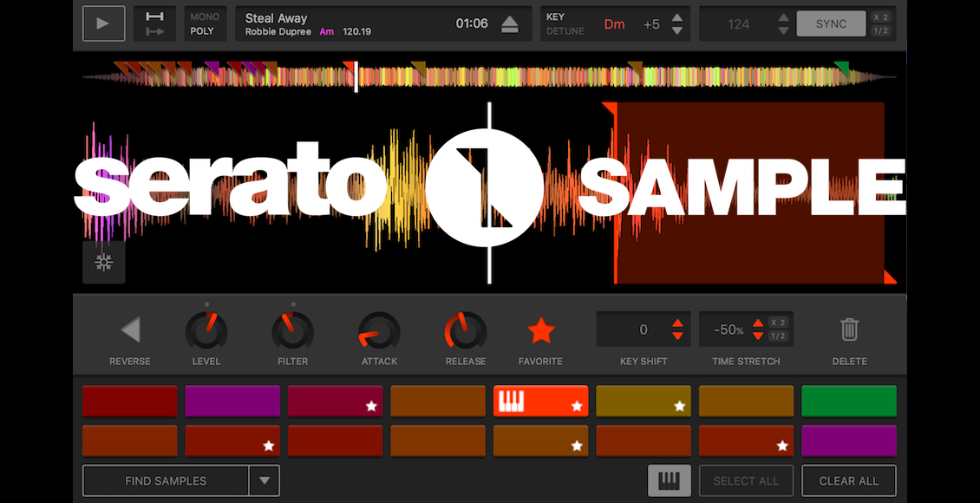The width and height of the screenshot is (980, 503).
Task: Click the Select All button
Action: [746, 480]
